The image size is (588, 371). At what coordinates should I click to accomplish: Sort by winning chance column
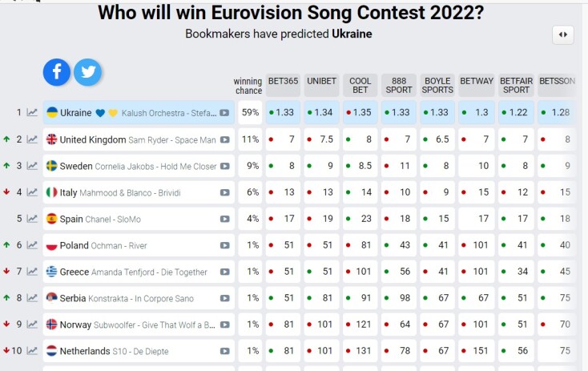point(248,86)
